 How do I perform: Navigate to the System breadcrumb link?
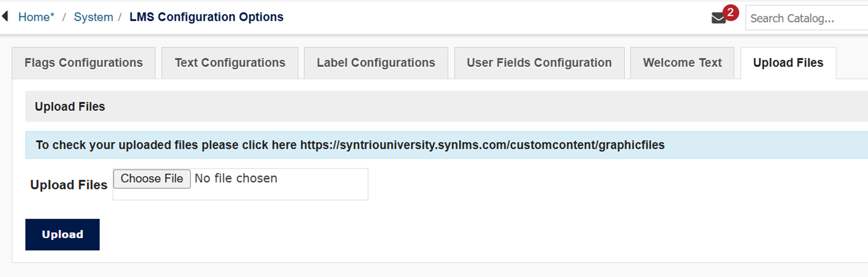tap(93, 17)
